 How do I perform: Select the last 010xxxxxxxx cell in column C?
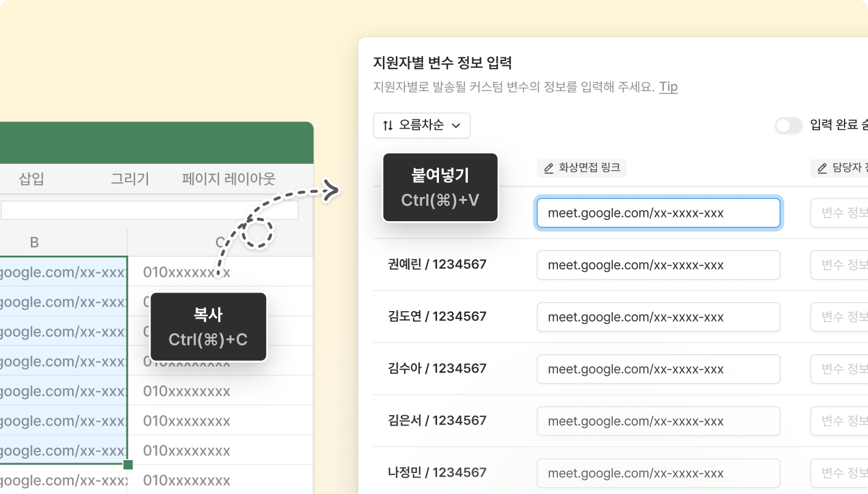pos(187,480)
